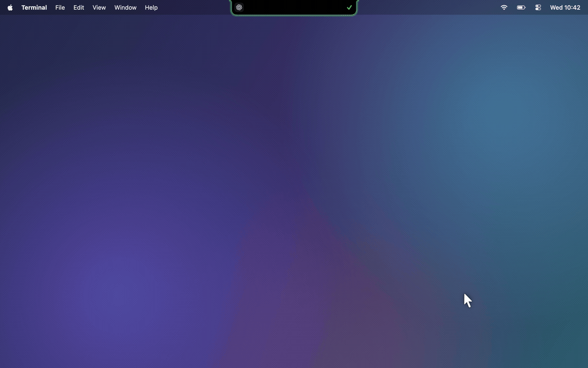The width and height of the screenshot is (588, 368).
Task: Open the Apple menu
Action: click(x=10, y=7)
